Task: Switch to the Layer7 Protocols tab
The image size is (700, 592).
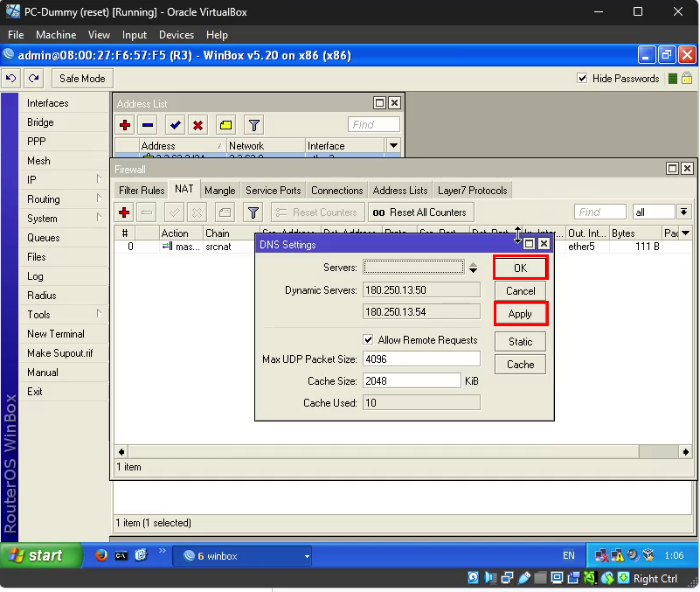Action: 472,191
